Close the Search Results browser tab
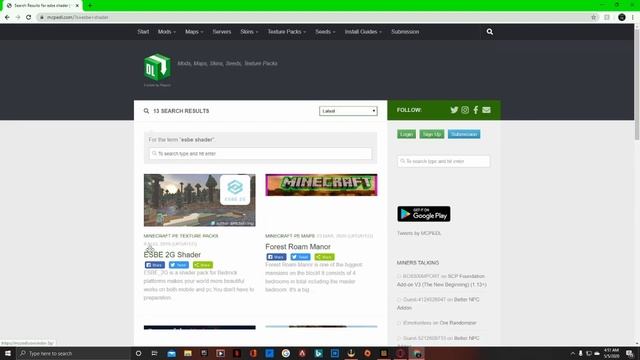The height and width of the screenshot is (360, 640). (x=77, y=6)
